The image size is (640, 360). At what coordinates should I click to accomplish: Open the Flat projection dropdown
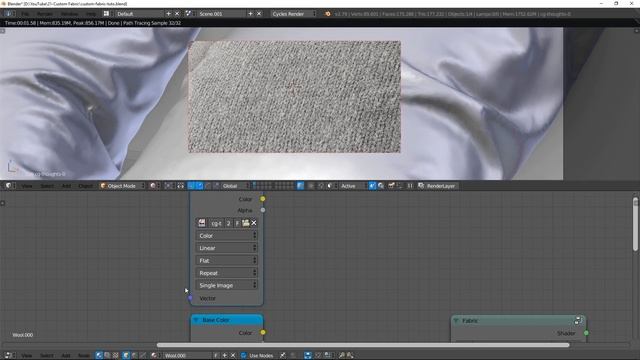(x=227, y=260)
